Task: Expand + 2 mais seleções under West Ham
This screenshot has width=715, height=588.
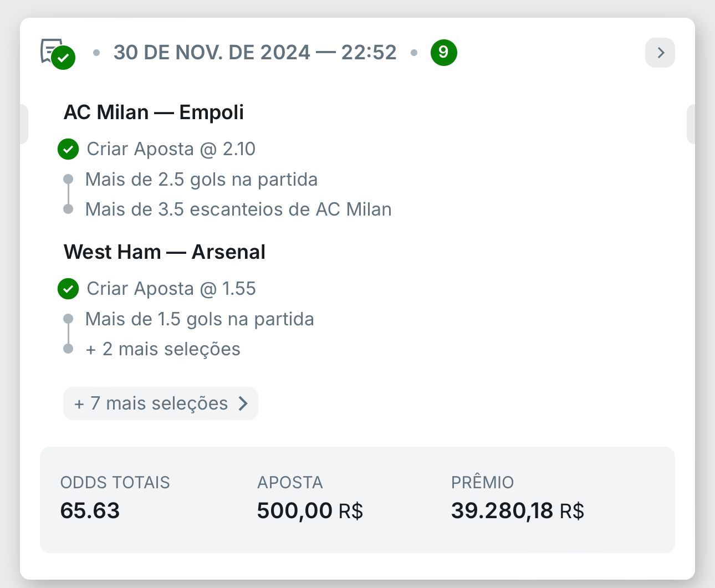Action: click(163, 349)
